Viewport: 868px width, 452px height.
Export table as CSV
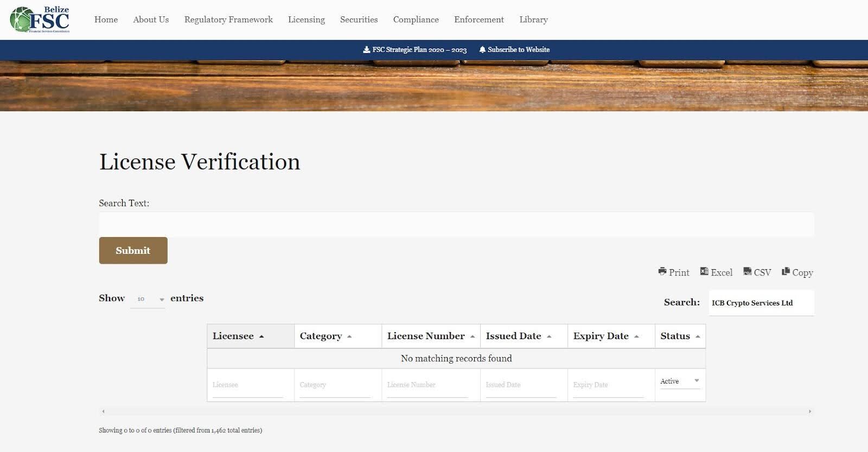coord(757,272)
